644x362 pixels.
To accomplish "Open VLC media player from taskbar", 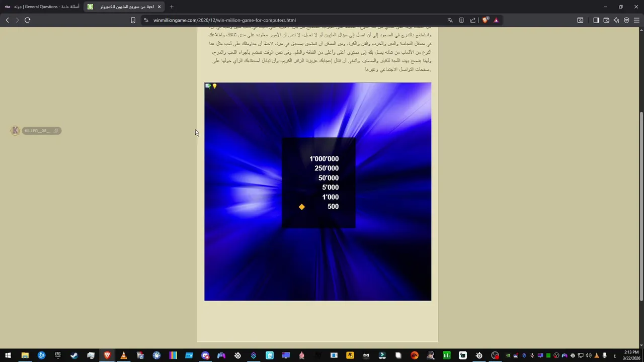I will pos(123,355).
